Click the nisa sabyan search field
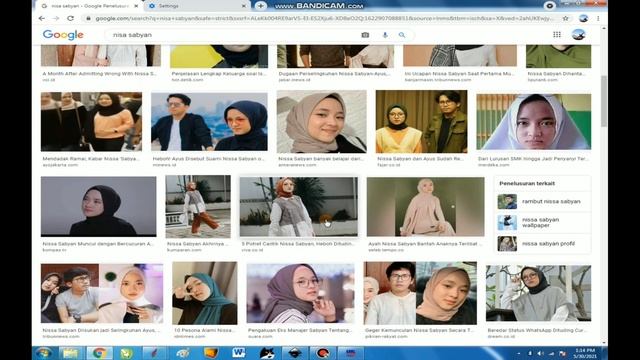 tap(233, 35)
